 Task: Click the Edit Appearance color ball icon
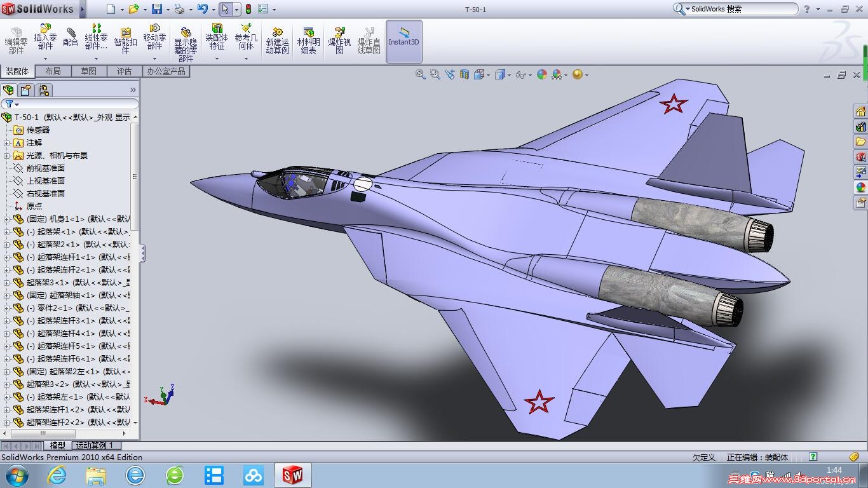pos(541,74)
